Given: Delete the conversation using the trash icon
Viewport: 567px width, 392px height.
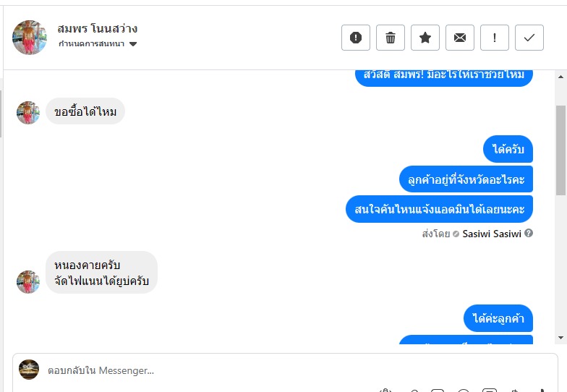Looking at the screenshot, I should point(391,38).
